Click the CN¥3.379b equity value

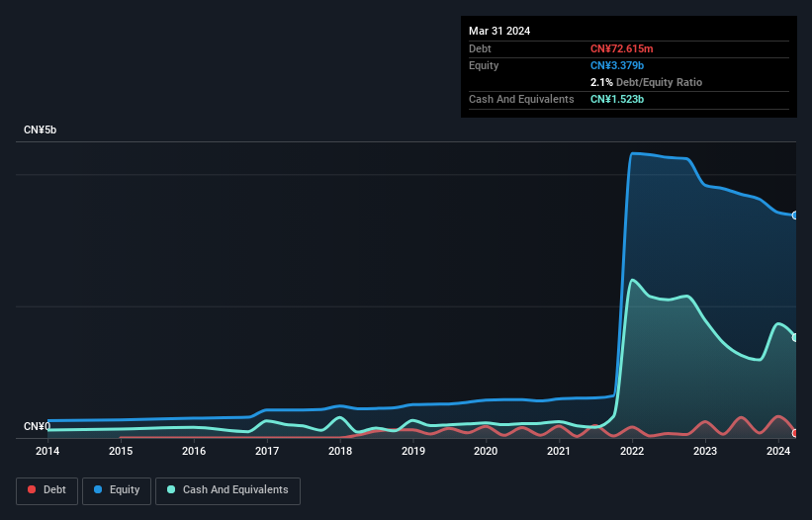[x=617, y=65]
